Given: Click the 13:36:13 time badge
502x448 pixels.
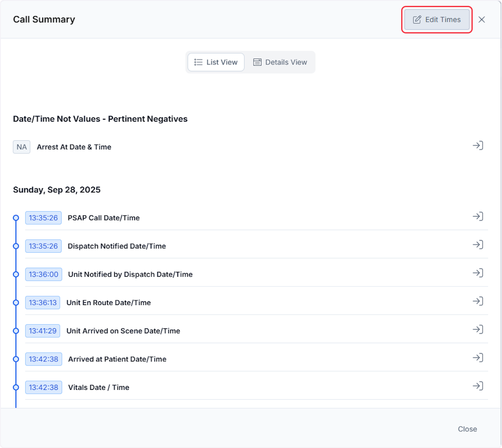Looking at the screenshot, I should pos(43,302).
